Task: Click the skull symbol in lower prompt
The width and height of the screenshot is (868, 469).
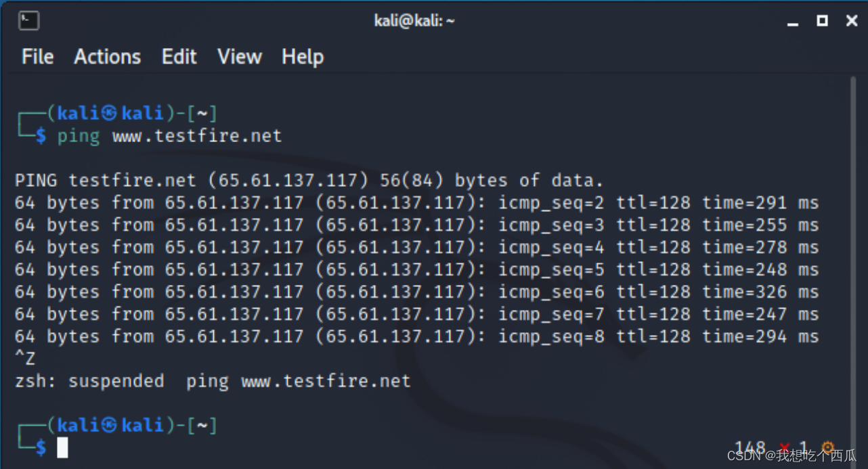Action: pyautogui.click(x=109, y=425)
